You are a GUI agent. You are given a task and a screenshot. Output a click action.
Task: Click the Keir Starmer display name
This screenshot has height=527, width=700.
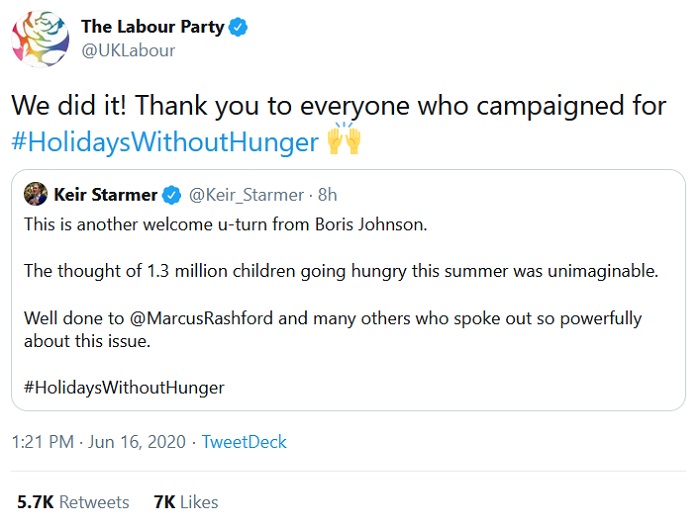click(104, 193)
